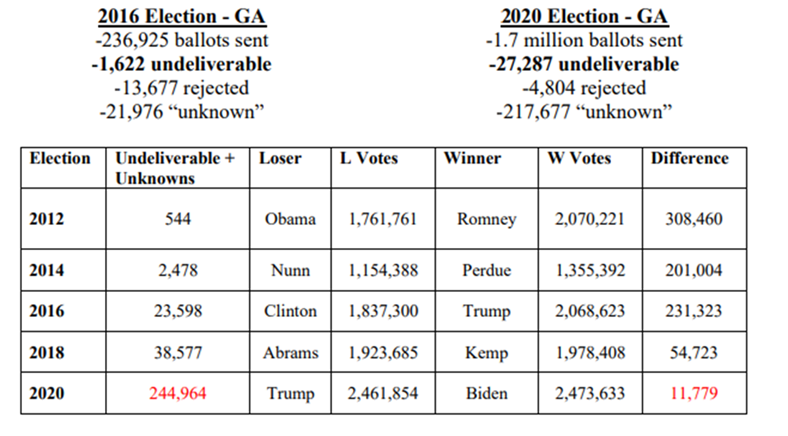Select the 2018 election row label
The image size is (788, 436).
[x=45, y=352]
